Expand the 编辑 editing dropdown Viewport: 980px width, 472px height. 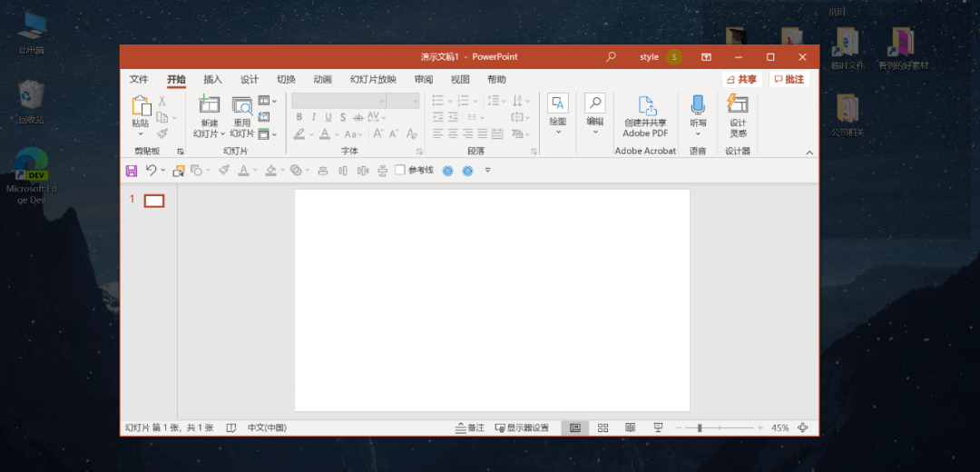pyautogui.click(x=595, y=132)
